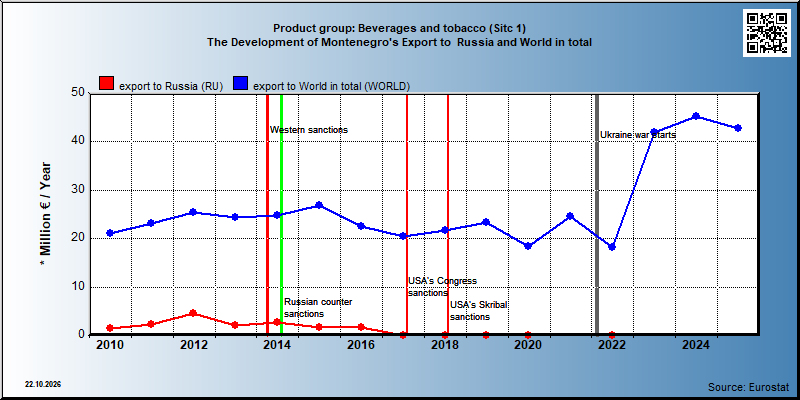Screen dimensions: 800x400
Task: Click the green Russian counter sanctions line
Action: [281, 214]
